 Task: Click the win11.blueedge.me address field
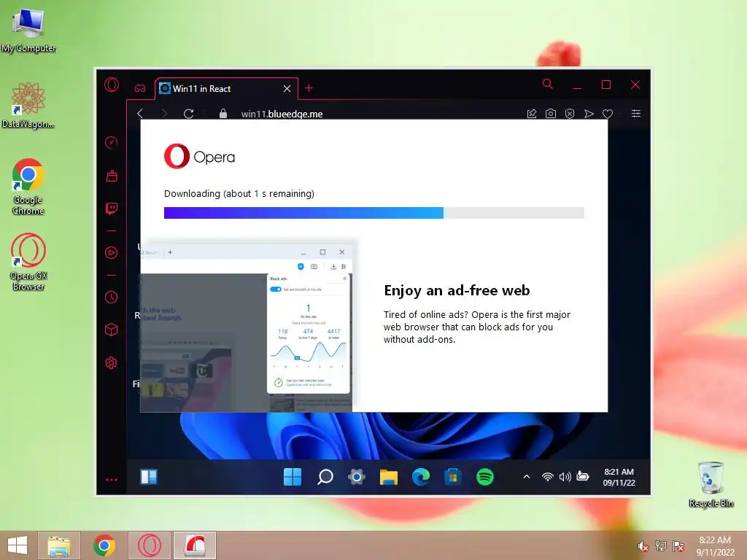[282, 114]
